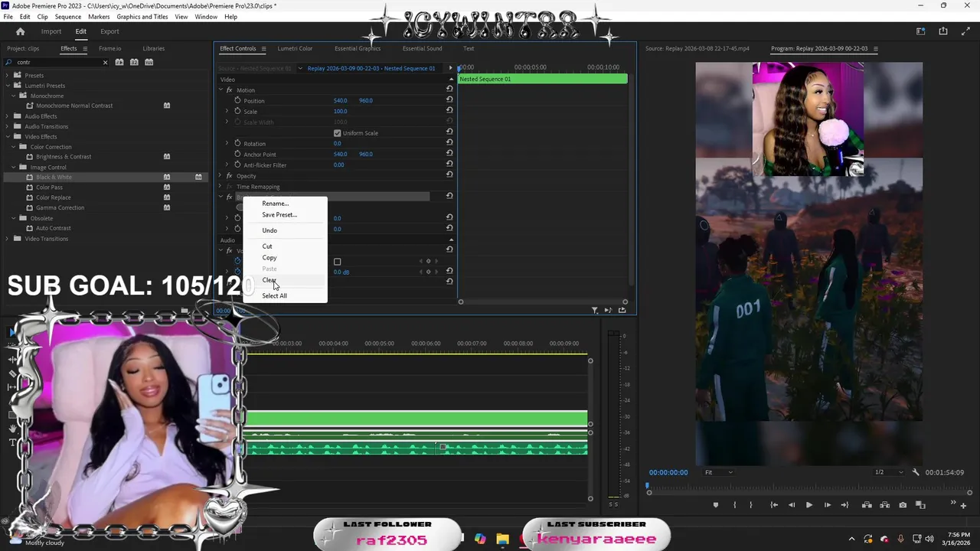
Task: Expand the Presets folder in Effects
Action: 8,75
